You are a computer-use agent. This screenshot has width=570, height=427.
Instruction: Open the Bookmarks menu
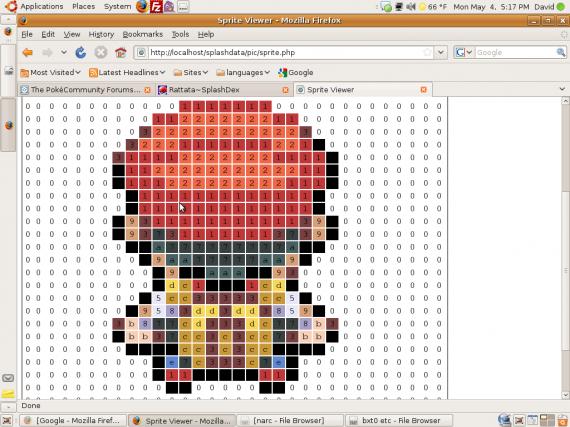pos(142,35)
